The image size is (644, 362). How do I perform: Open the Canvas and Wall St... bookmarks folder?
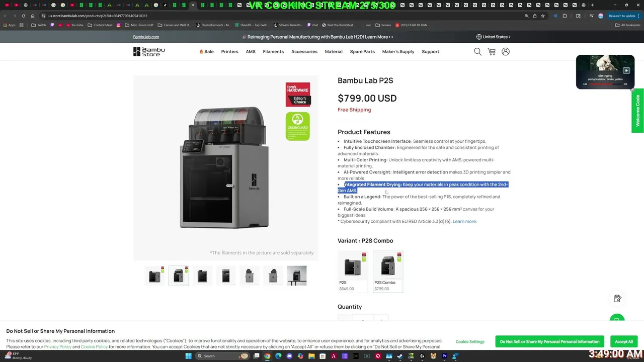coord(175,25)
